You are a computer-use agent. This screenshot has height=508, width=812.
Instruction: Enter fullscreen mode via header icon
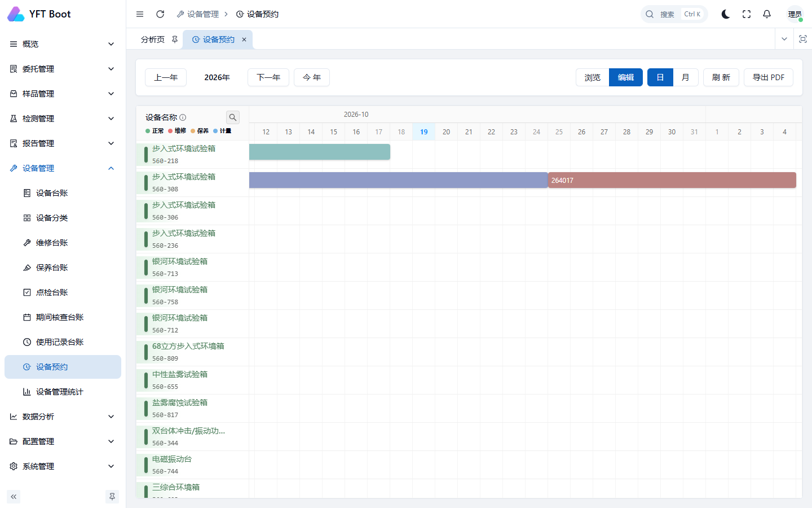pos(747,14)
